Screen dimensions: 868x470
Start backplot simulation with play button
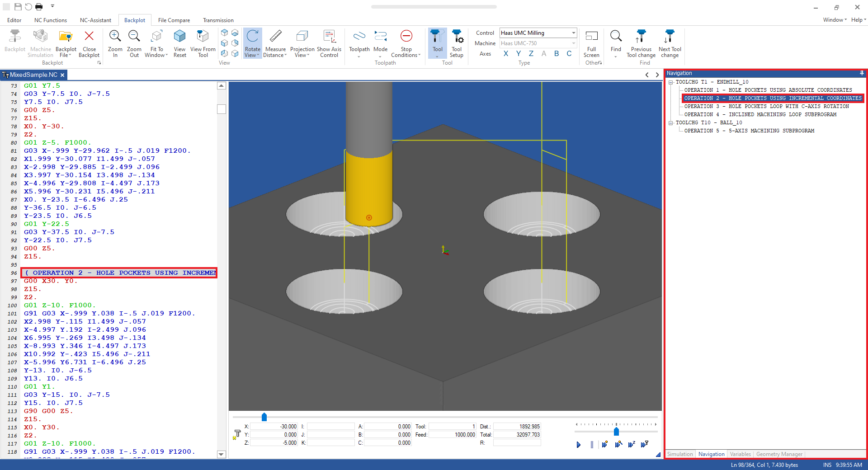(579, 445)
